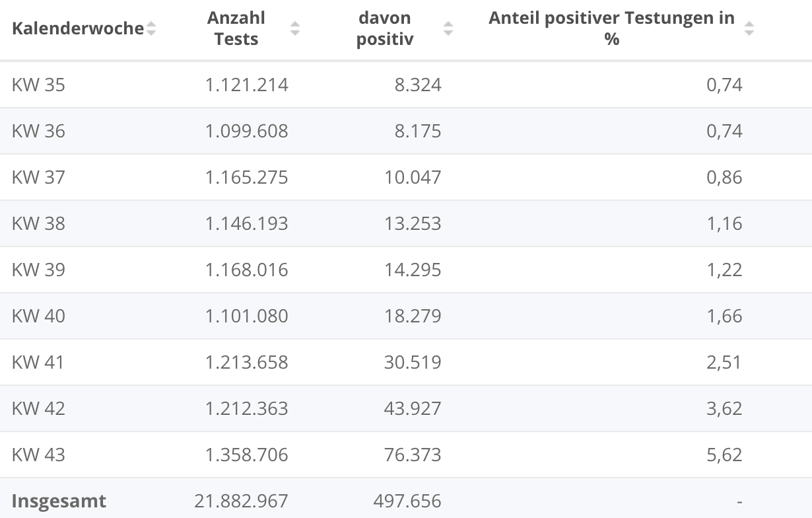
Task: Select the KW 41 row label
Action: [38, 362]
